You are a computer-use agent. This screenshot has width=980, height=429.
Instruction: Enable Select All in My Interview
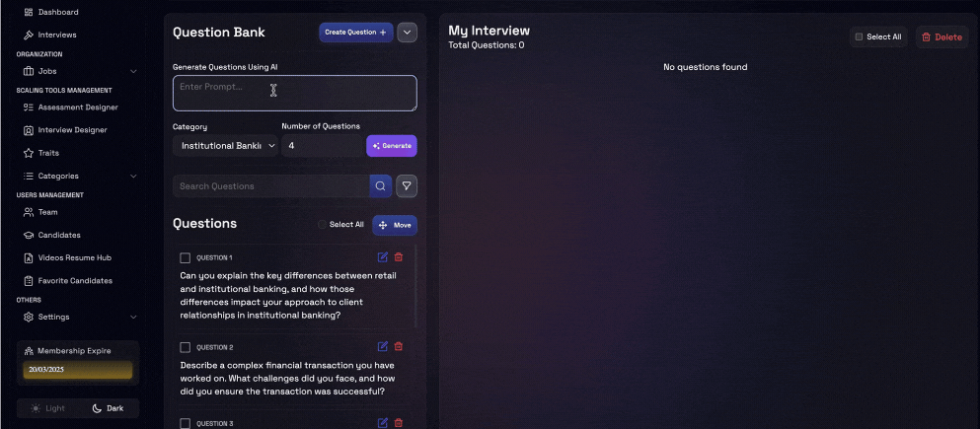(x=860, y=37)
